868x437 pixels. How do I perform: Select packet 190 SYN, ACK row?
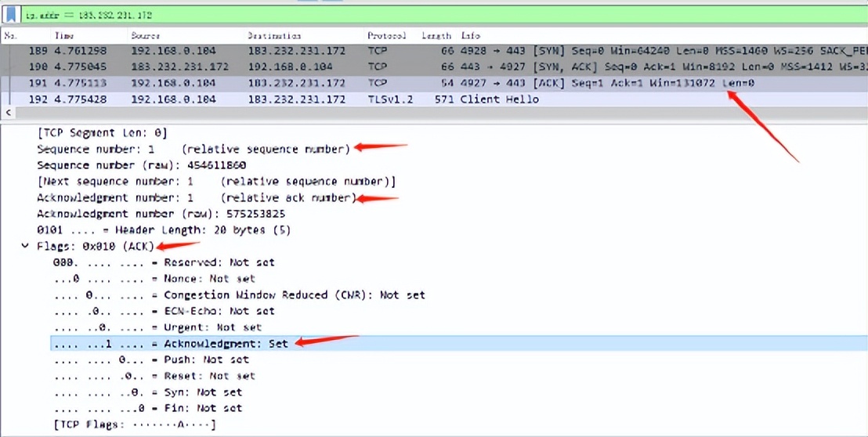click(434, 67)
